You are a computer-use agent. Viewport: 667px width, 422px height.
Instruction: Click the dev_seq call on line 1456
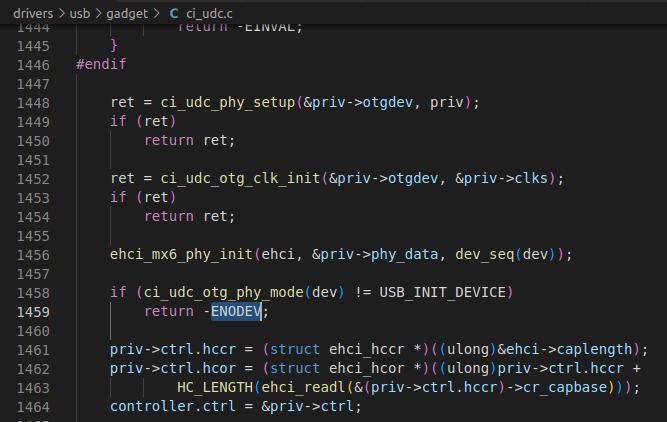click(x=485, y=254)
